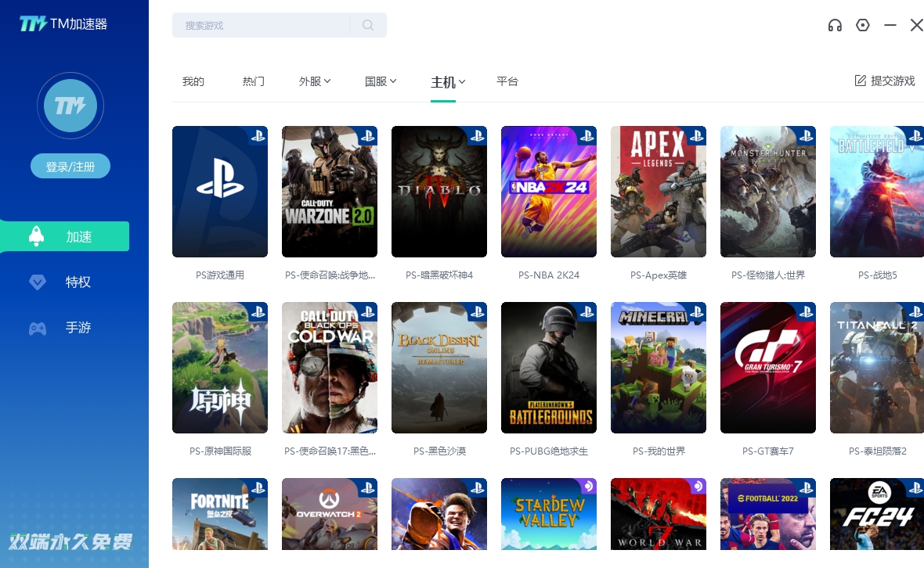Click PlayStation badge on the NBA 2K24 cover

(x=587, y=137)
